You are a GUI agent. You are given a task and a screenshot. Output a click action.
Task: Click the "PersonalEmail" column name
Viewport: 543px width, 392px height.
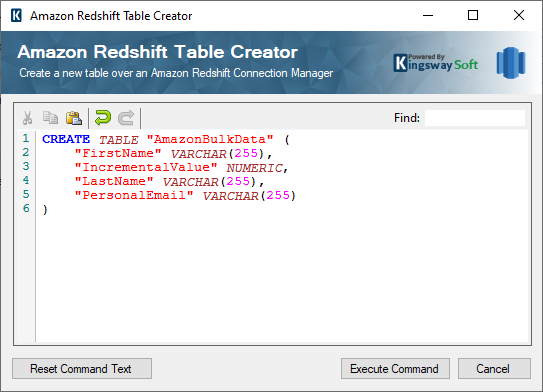coord(134,195)
